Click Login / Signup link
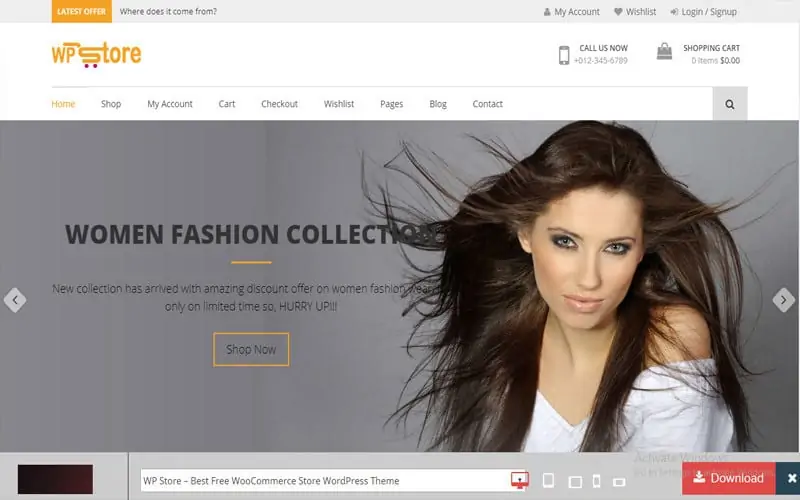Viewport: 800px width, 500px height. tap(704, 11)
